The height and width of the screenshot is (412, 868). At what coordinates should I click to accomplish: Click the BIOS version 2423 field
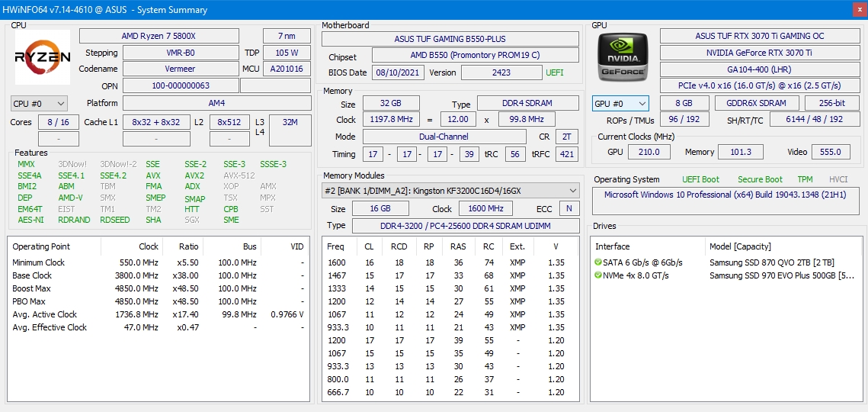[x=501, y=72]
